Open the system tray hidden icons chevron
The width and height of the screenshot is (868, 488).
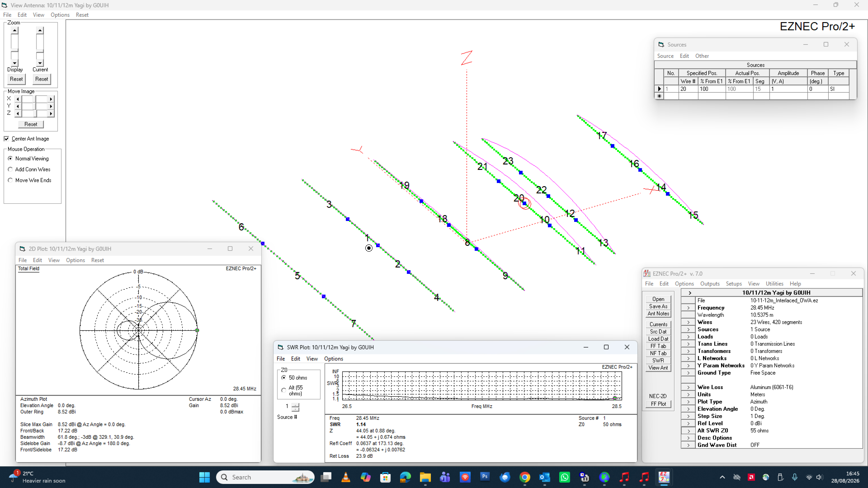point(722,477)
